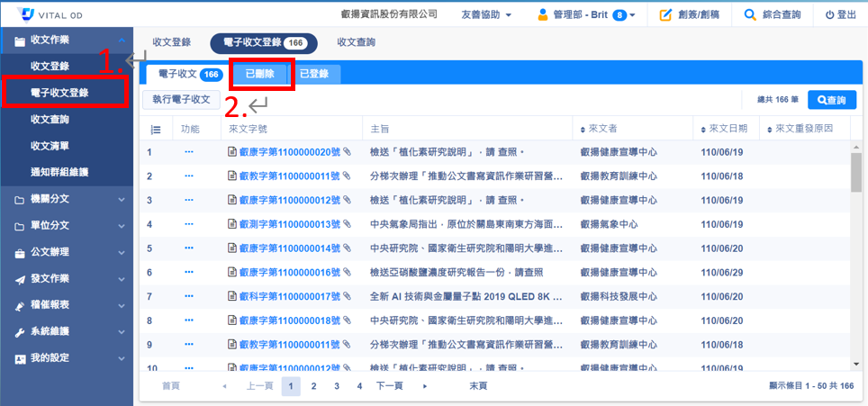Switch to the 收文查詢 top tab
Viewport: 868px width, 406px height.
356,42
